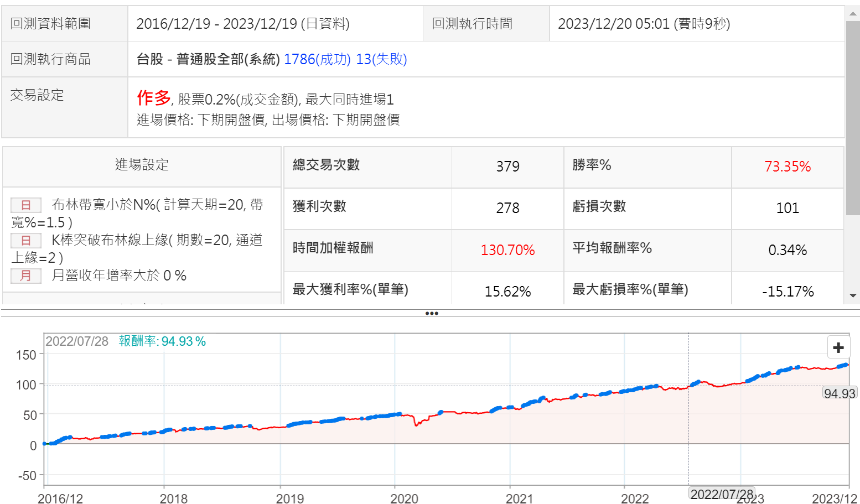
Task: Click the 日 badge beside 布林帶寬小於N%
Action: coord(26,205)
